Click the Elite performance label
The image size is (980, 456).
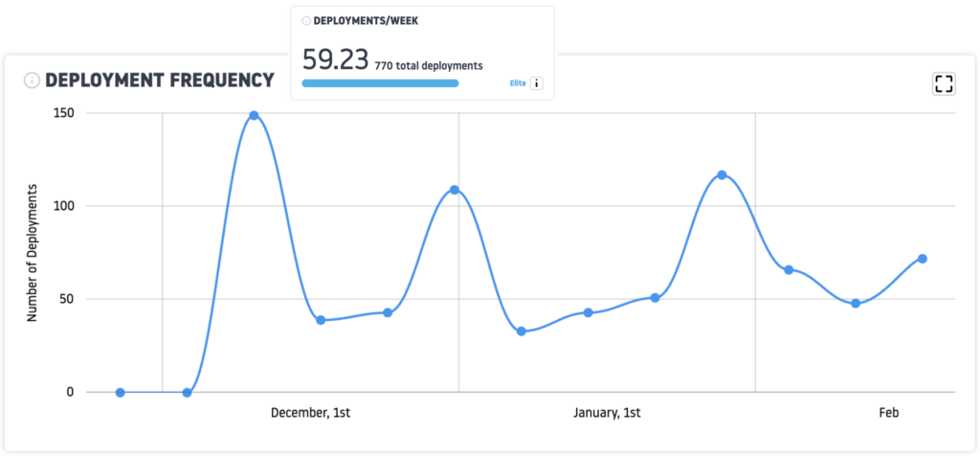click(518, 83)
